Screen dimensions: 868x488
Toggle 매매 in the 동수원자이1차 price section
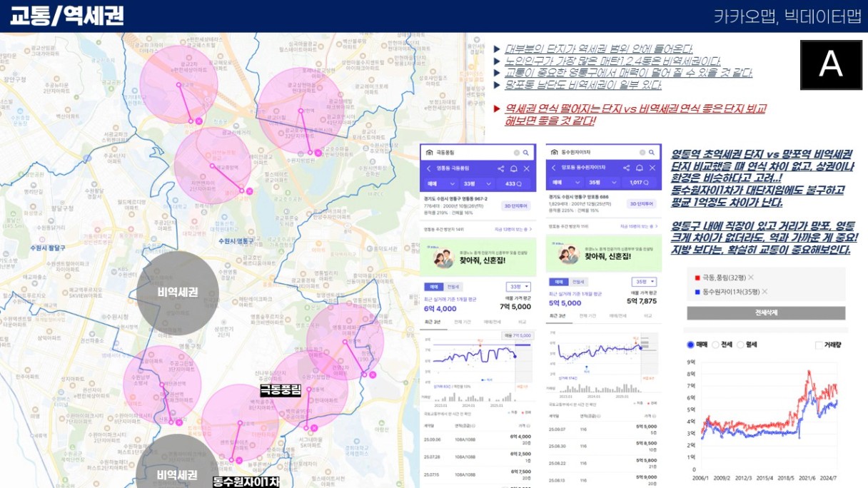point(558,282)
